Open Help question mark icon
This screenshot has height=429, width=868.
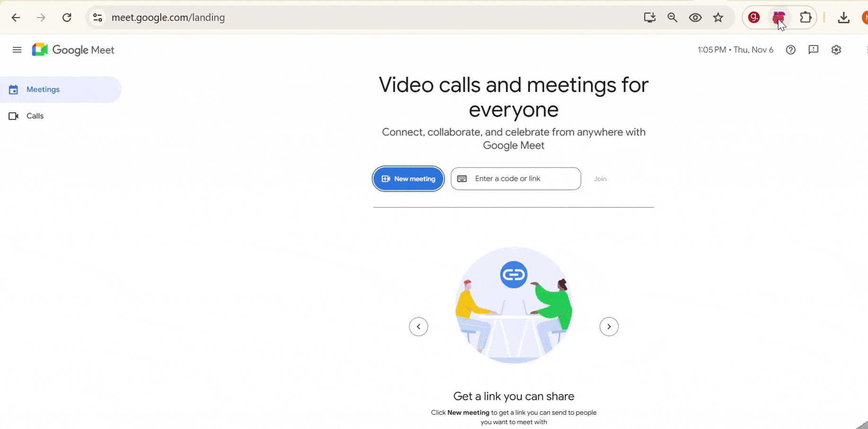pos(790,50)
